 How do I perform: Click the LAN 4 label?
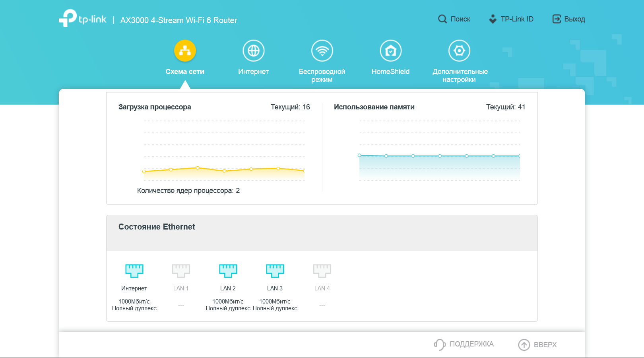point(322,288)
